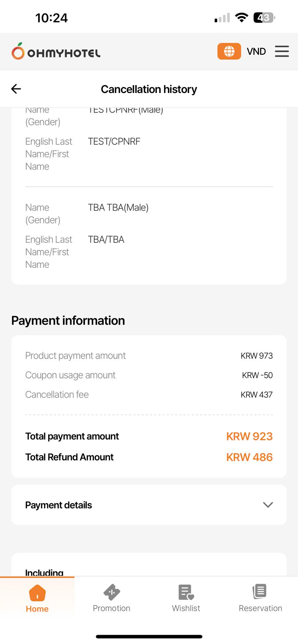
Task: Tap the OhMyHotel logo
Action: 56,51
